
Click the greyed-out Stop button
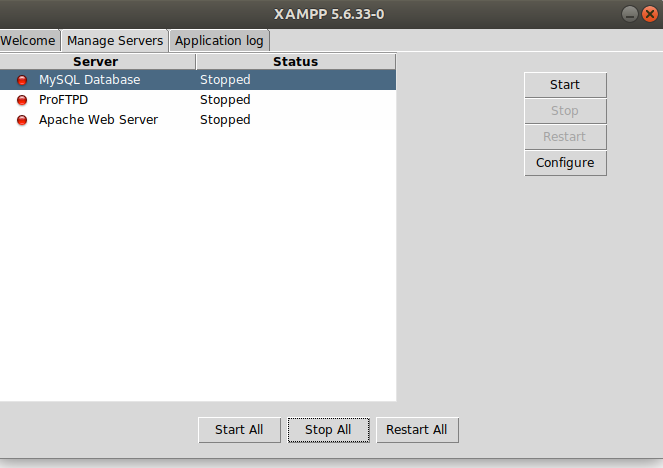pyautogui.click(x=565, y=111)
